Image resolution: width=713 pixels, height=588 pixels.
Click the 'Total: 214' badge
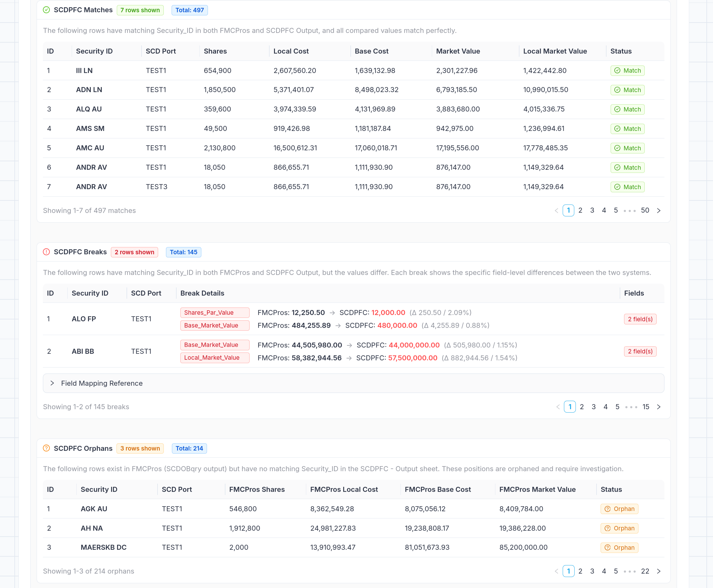[x=189, y=448]
